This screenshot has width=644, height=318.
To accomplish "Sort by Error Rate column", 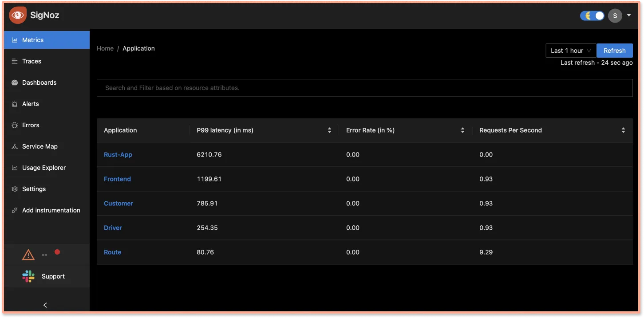I will (462, 130).
